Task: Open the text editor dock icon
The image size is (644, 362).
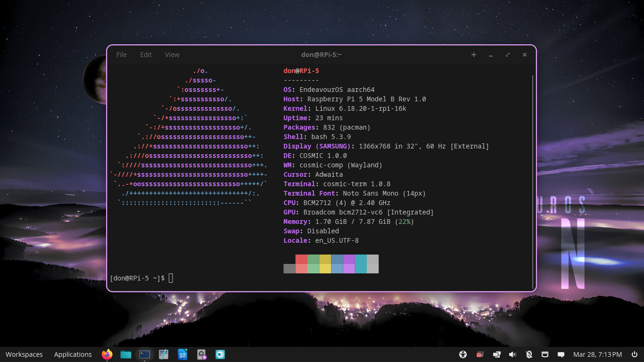Action: (x=164, y=354)
